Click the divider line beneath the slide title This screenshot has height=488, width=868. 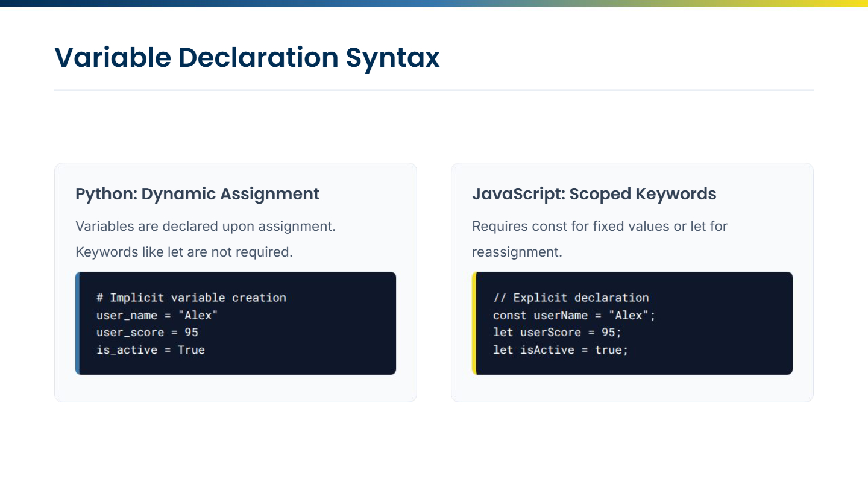tap(434, 90)
